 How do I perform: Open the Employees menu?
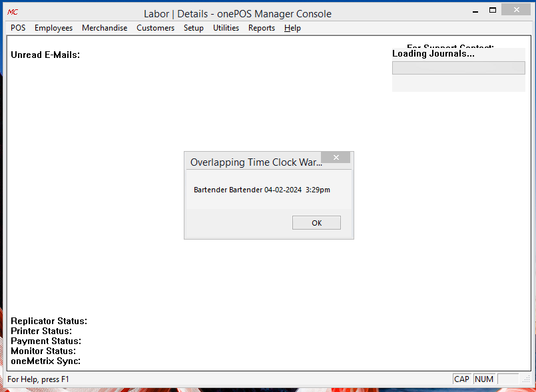(x=54, y=28)
